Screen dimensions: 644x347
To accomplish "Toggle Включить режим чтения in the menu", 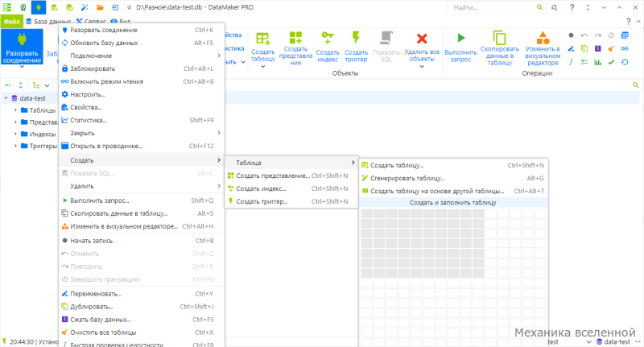I will (142, 81).
